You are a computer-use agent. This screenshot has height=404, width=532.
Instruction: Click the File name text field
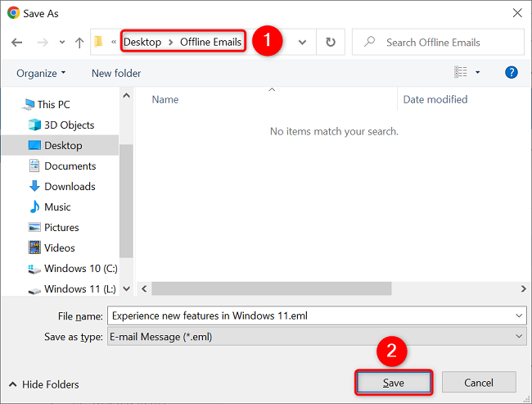[311, 315]
